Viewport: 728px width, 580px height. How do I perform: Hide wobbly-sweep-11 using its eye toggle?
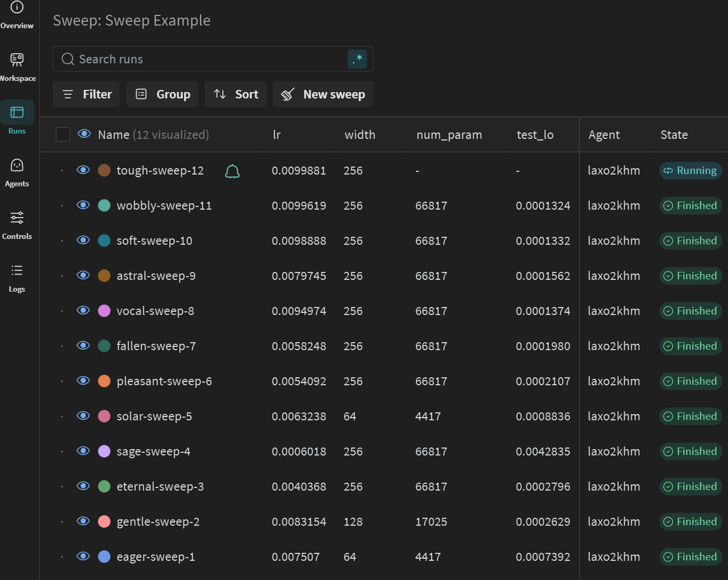click(x=83, y=205)
